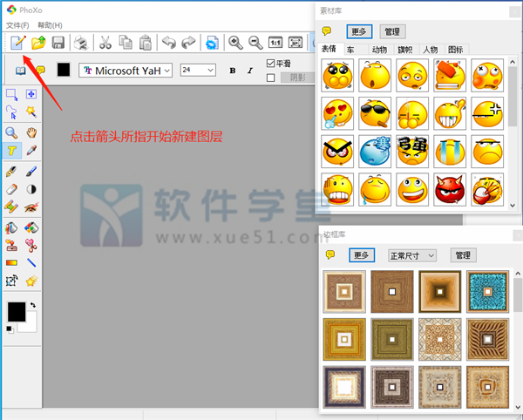Image resolution: width=523 pixels, height=420 pixels.
Task: Select the Text tool in toolbox
Action: click(13, 152)
